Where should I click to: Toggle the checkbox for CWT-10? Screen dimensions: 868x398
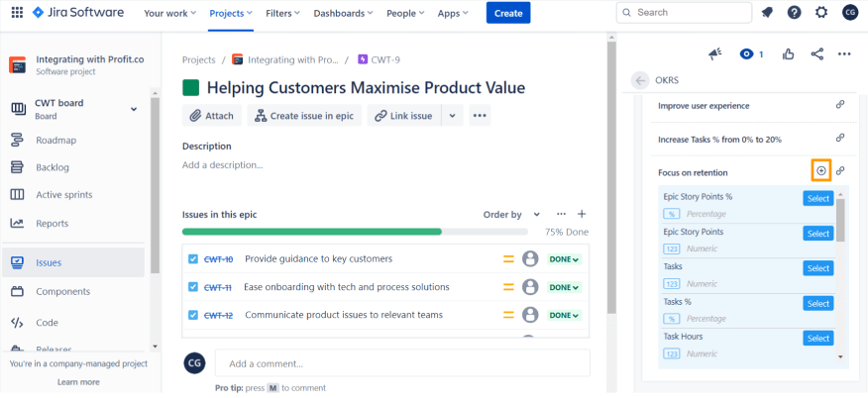(x=193, y=258)
